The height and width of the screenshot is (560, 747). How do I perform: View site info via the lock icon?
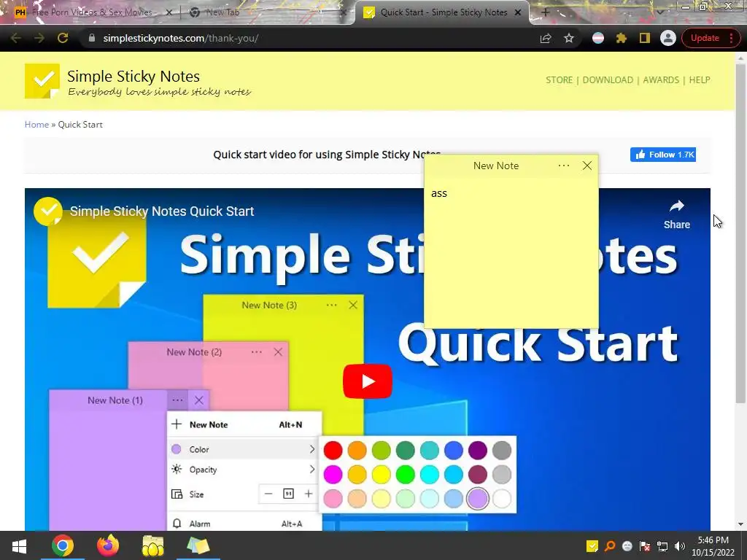click(92, 38)
